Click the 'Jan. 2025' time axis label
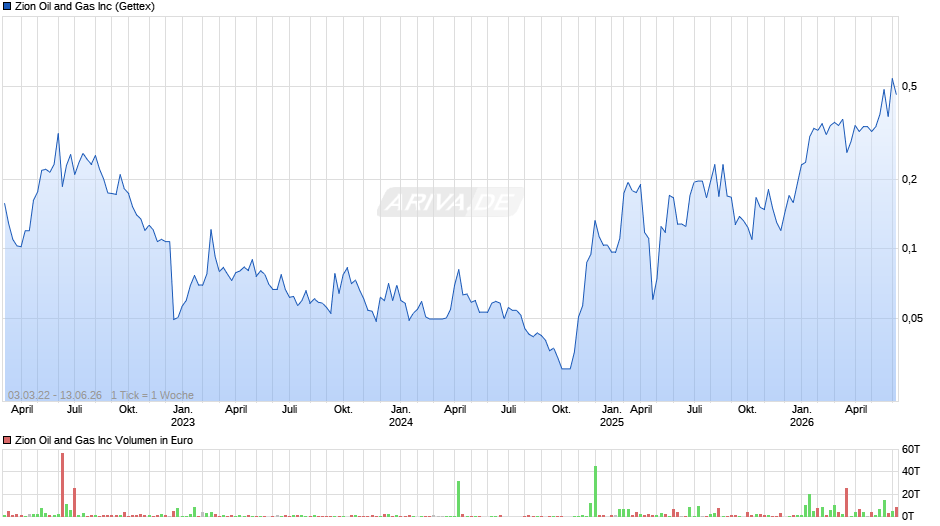This screenshot has height=526, width=940. coord(611,416)
